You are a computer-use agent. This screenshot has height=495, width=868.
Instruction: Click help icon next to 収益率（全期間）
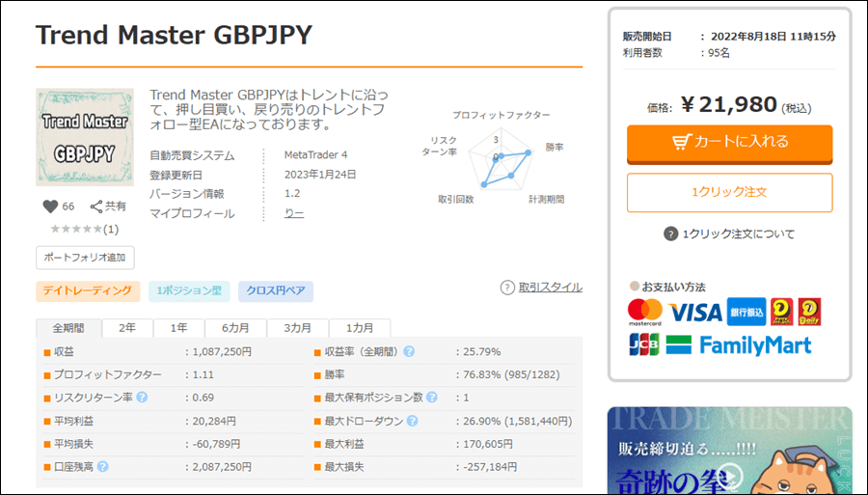(x=409, y=351)
